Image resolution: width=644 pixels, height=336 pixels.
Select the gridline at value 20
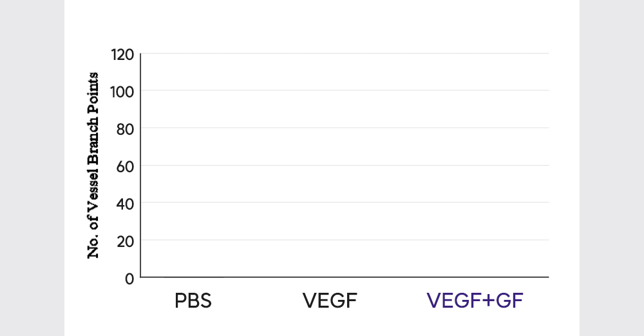tap(345, 240)
